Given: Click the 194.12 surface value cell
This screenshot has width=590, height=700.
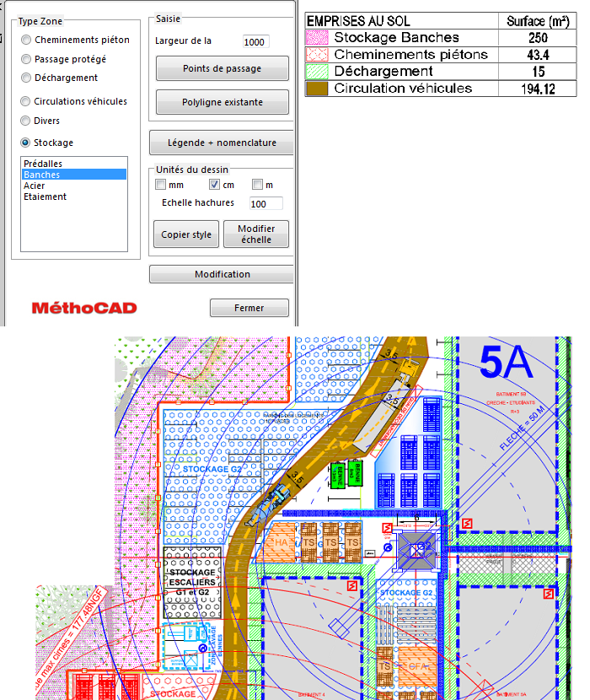Looking at the screenshot, I should point(538,89).
